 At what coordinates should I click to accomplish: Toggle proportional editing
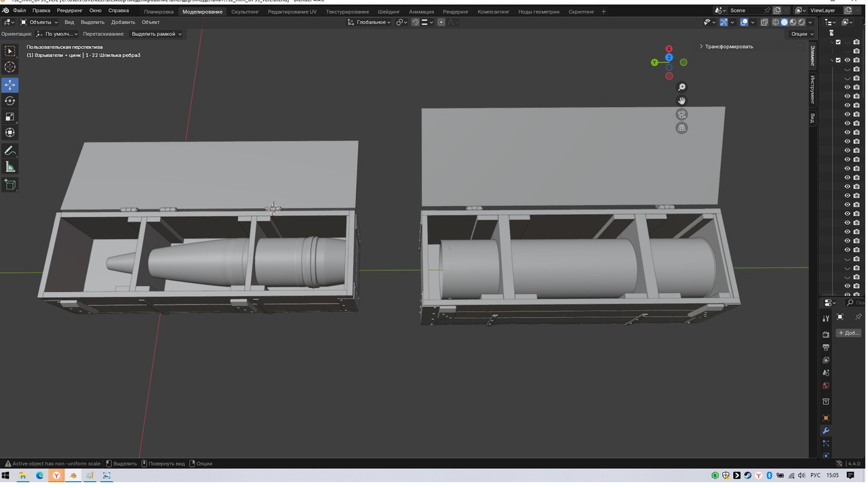tap(441, 22)
